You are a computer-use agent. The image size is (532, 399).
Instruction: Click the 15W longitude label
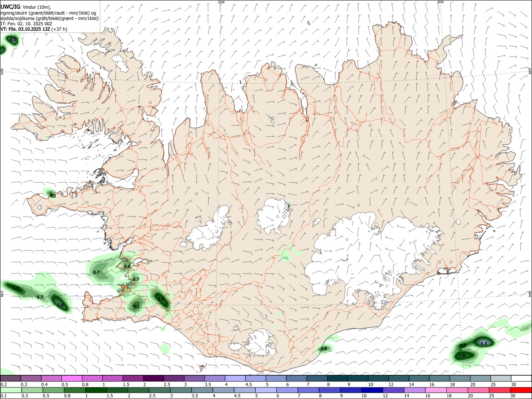coord(441,2)
